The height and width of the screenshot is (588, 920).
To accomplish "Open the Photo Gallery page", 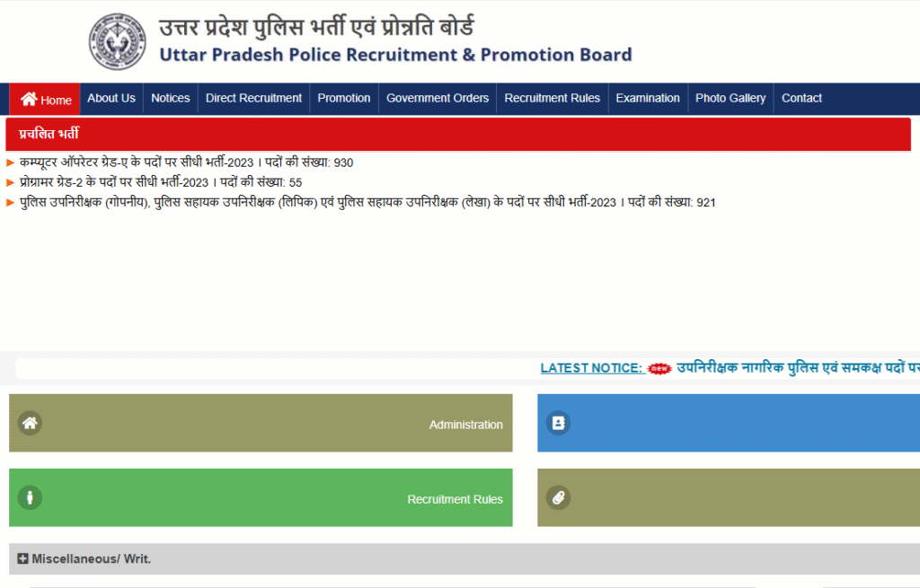I will 730,99.
